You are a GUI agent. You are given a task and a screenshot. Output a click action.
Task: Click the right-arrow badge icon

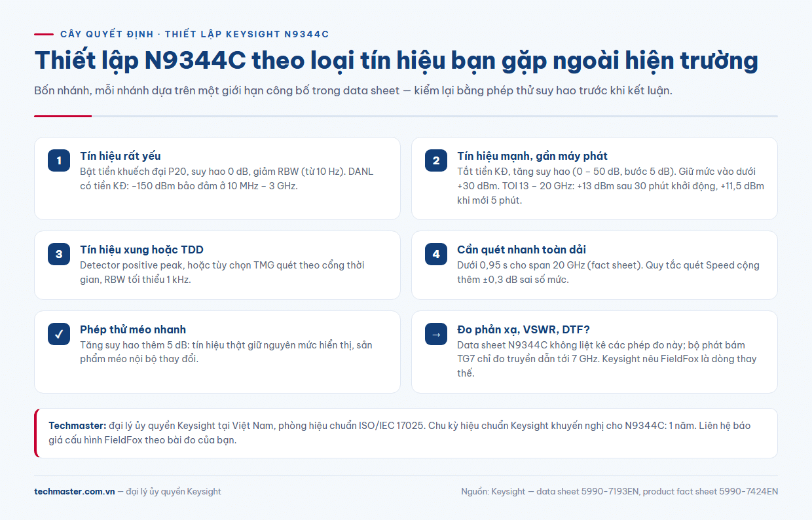pyautogui.click(x=436, y=334)
